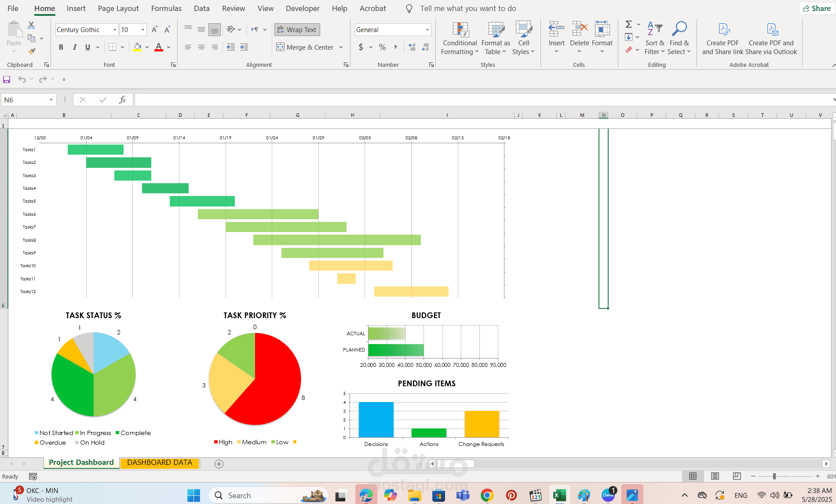Set bottom vertical alignment
836x504 pixels.
(214, 29)
